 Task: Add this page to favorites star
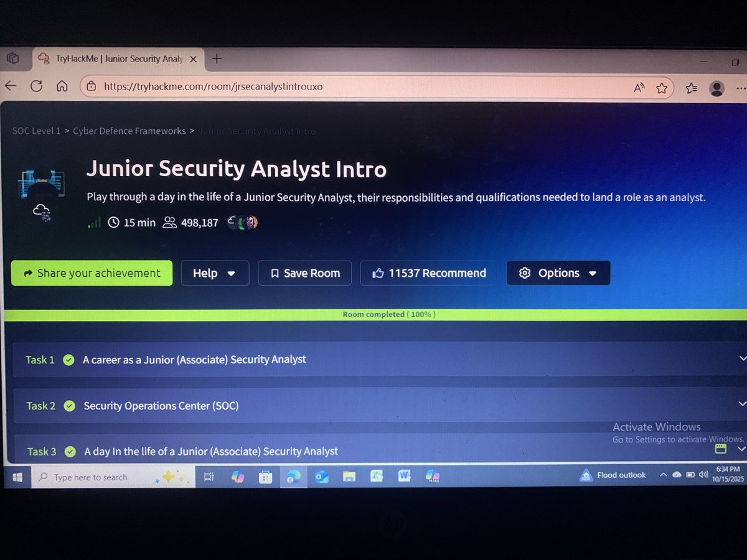(662, 88)
